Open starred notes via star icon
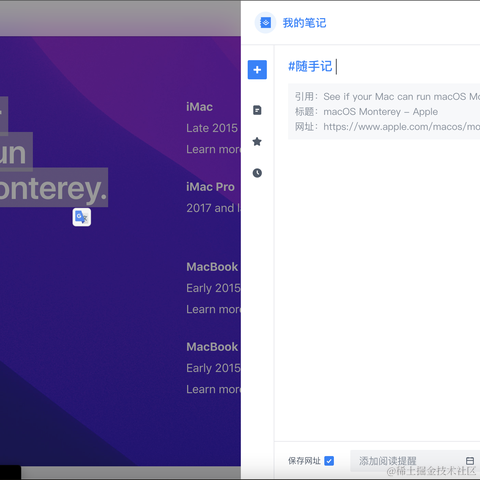 (257, 141)
